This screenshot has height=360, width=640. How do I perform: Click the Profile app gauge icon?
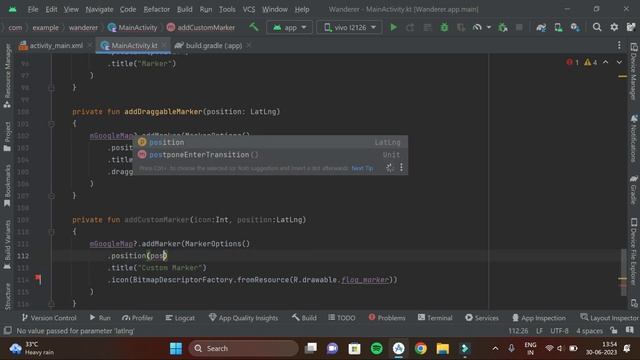(477, 27)
